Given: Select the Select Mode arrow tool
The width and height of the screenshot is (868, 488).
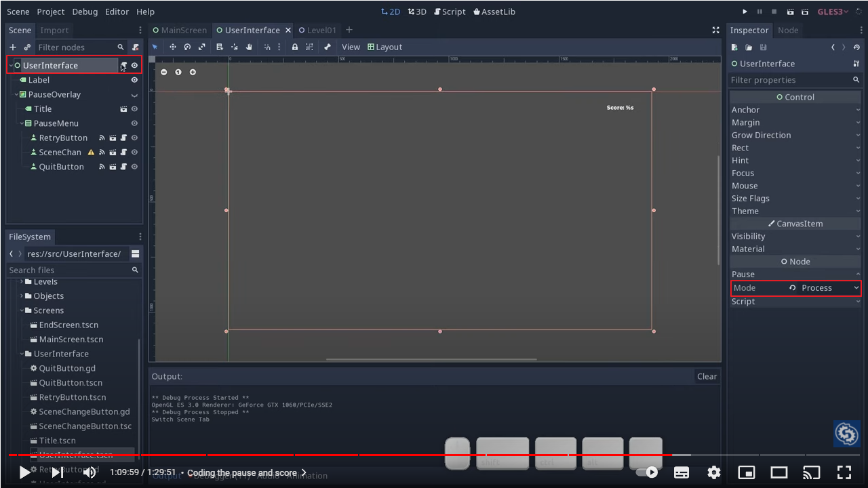Looking at the screenshot, I should click(155, 47).
